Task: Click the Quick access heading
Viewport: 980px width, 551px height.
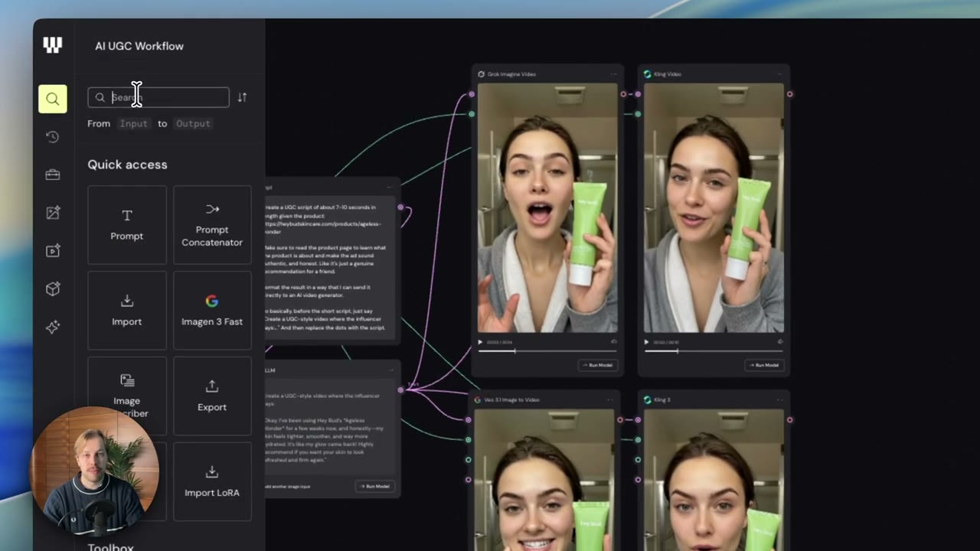Action: click(x=127, y=165)
